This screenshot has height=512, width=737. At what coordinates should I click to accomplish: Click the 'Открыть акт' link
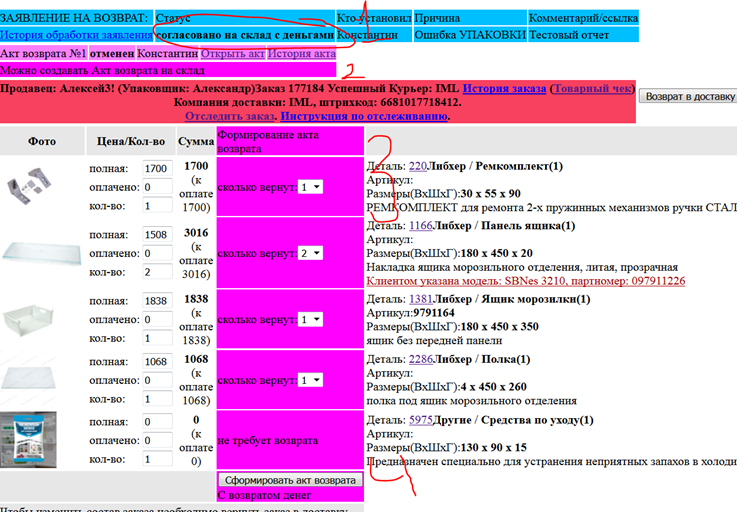pyautogui.click(x=232, y=52)
